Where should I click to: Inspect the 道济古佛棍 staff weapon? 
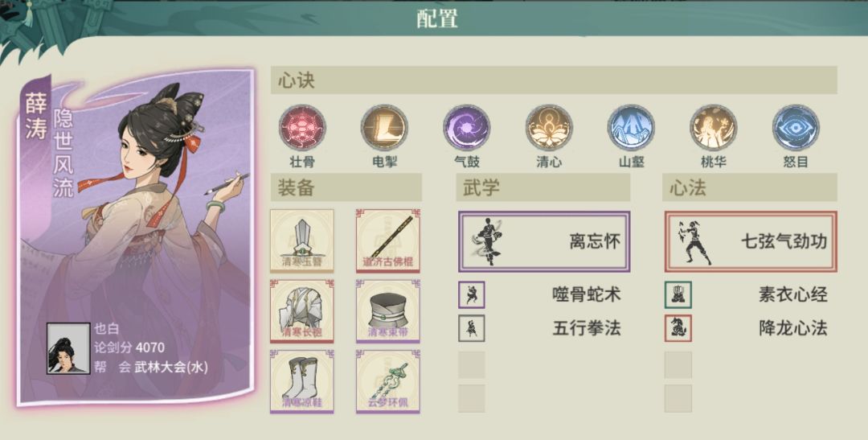[x=387, y=241]
